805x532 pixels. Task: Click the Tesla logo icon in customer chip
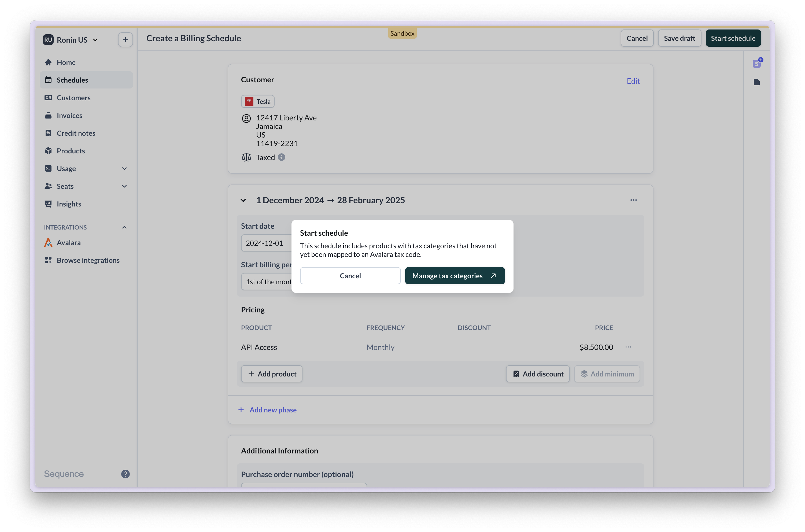coord(249,101)
